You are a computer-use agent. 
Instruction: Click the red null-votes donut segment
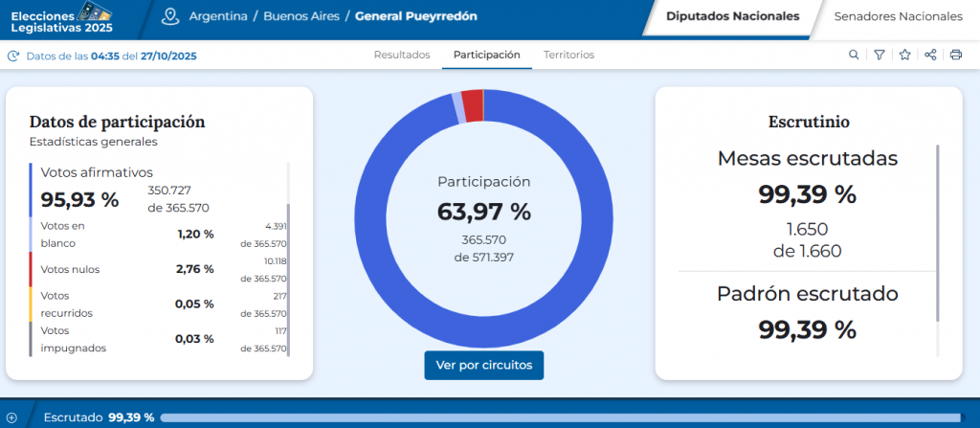pos(472,104)
